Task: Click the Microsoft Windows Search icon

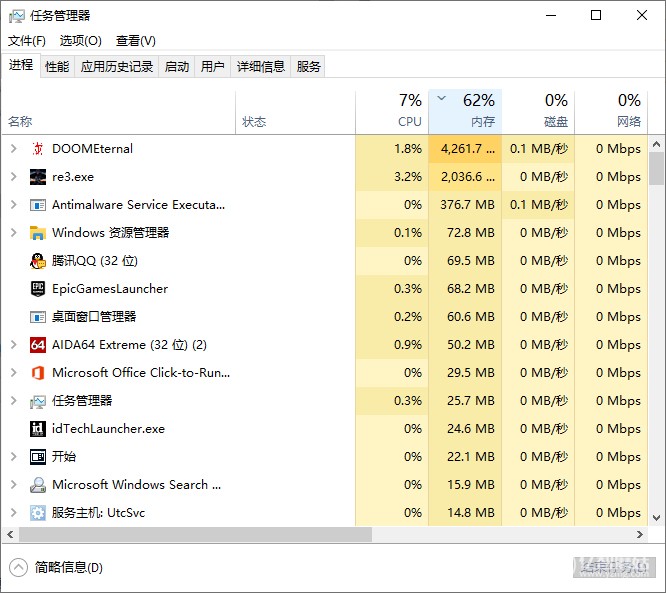Action: point(38,485)
